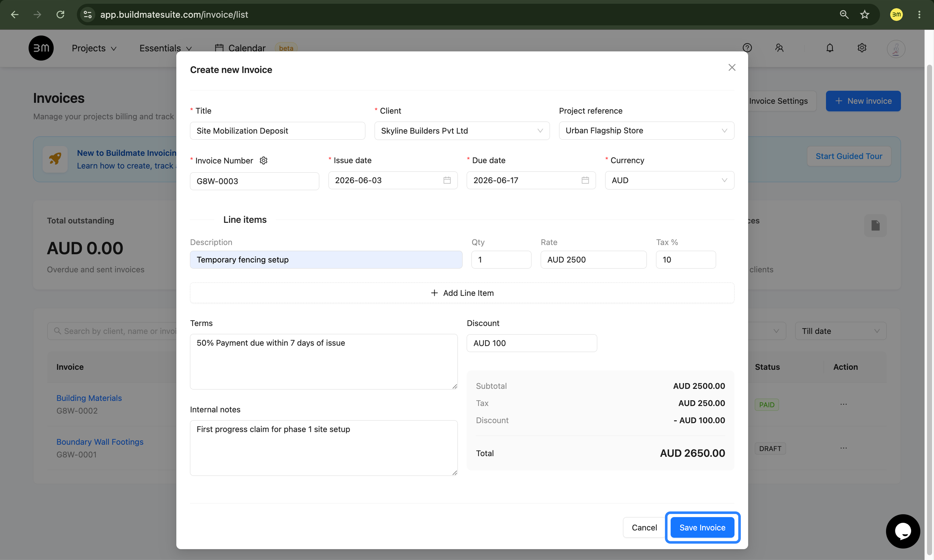Expand the Project reference dropdown
Screen dimensions: 934x560
[x=646, y=130]
